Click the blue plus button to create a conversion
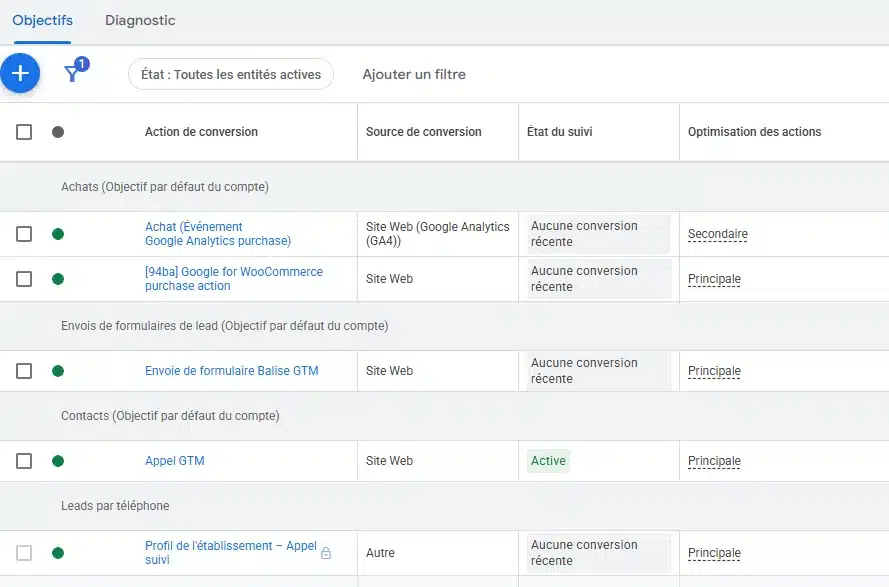The width and height of the screenshot is (889, 587). (x=20, y=73)
